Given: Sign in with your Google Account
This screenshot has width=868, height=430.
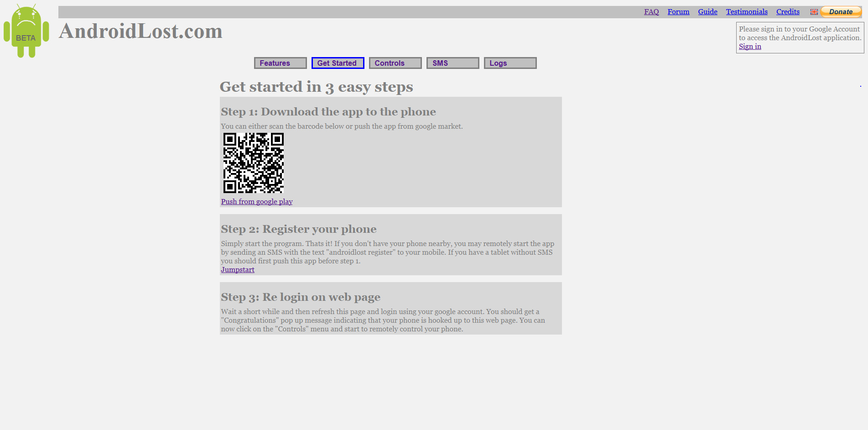Looking at the screenshot, I should coord(749,47).
